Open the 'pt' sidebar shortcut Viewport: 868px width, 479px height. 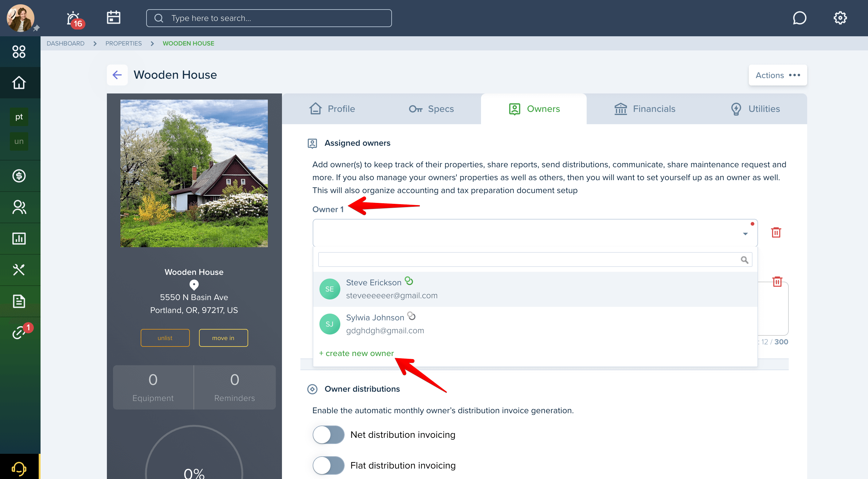click(x=19, y=117)
